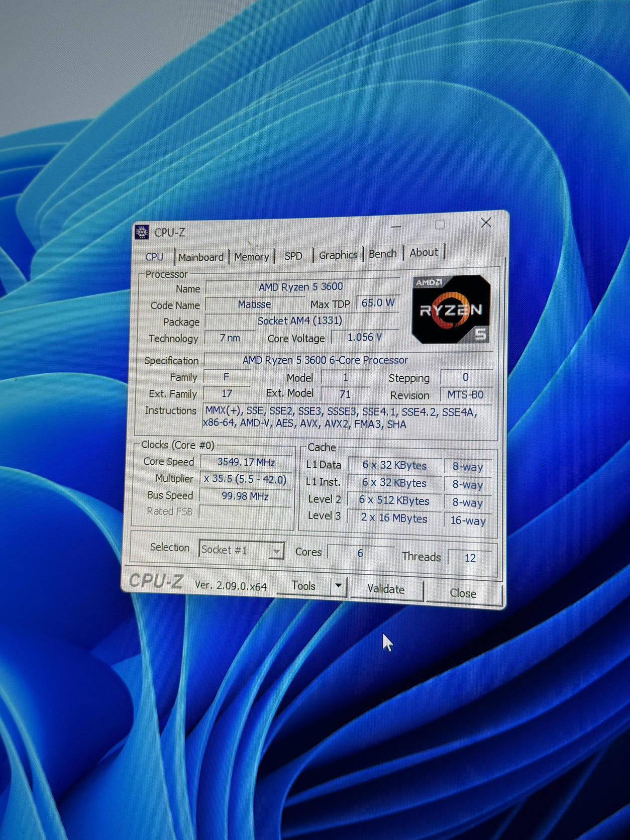Open the Graphics tab
The height and width of the screenshot is (840, 630).
(338, 255)
